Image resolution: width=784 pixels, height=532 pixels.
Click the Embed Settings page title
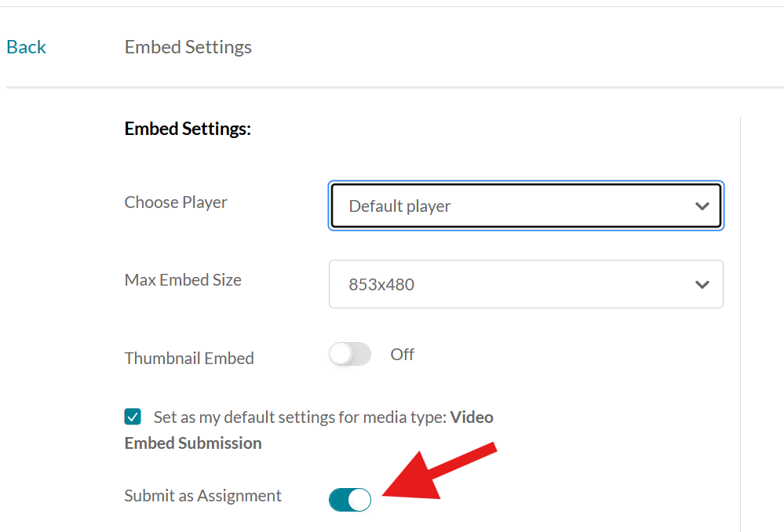click(x=188, y=47)
